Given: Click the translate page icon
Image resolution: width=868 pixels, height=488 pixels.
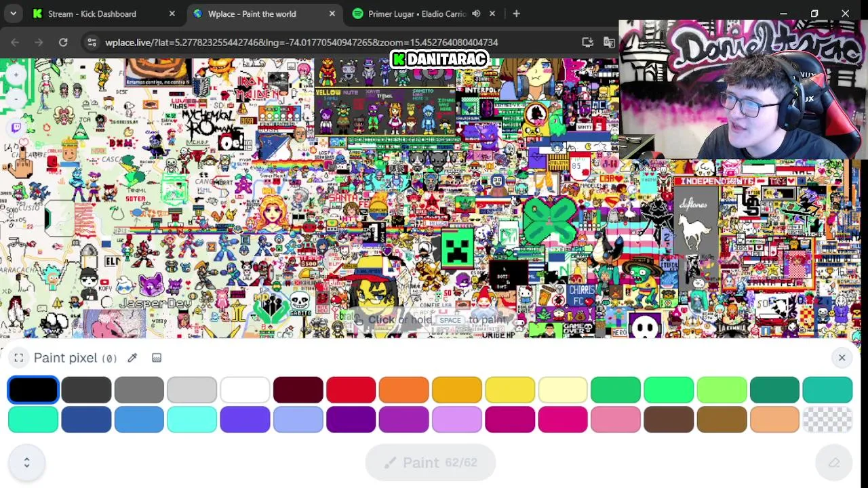Looking at the screenshot, I should pos(609,42).
